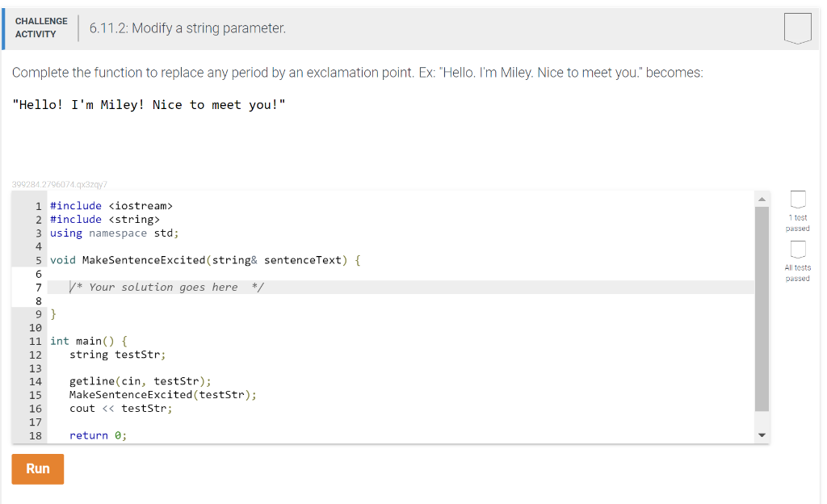Click the '1 test passed' text label
The height and width of the screenshot is (504, 827).
point(797,223)
